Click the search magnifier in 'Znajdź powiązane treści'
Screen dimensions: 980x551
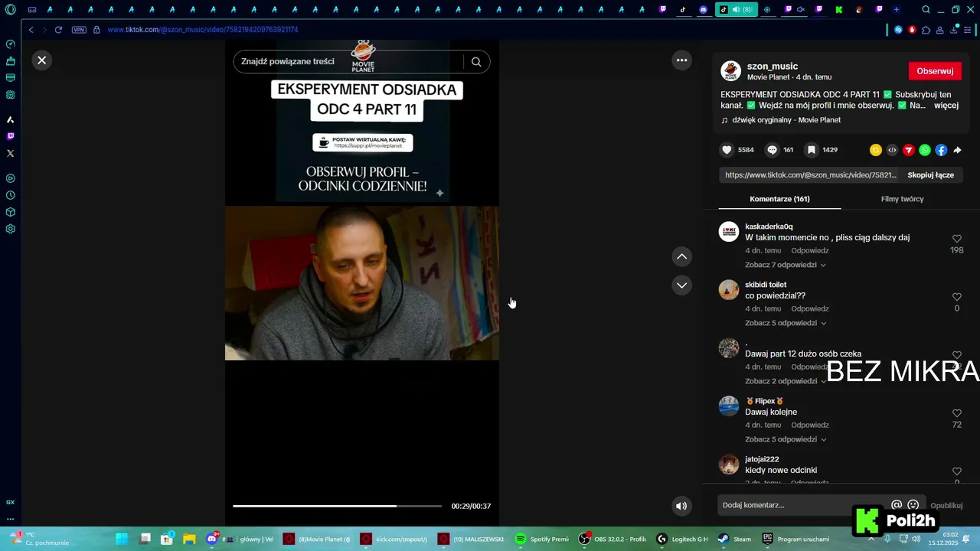pyautogui.click(x=476, y=62)
